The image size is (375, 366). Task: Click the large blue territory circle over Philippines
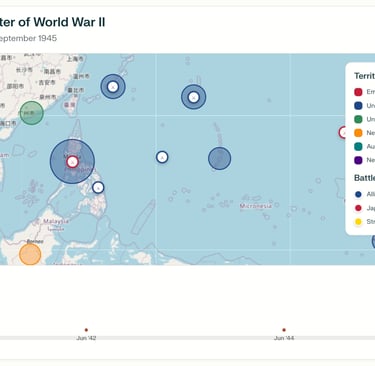pyautogui.click(x=72, y=162)
